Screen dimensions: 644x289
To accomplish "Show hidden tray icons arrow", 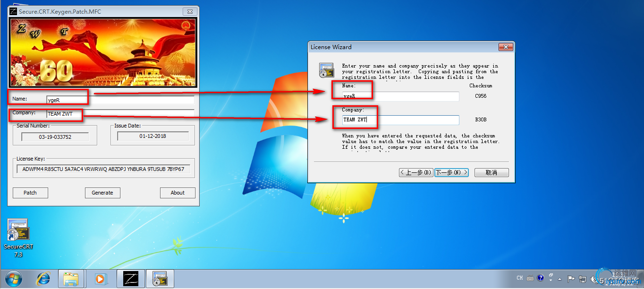I will click(x=560, y=279).
